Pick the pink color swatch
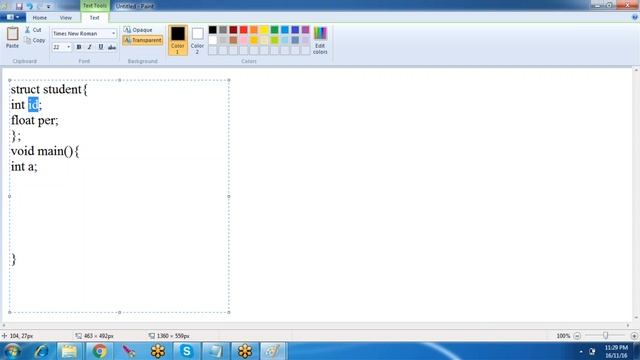 click(x=244, y=40)
